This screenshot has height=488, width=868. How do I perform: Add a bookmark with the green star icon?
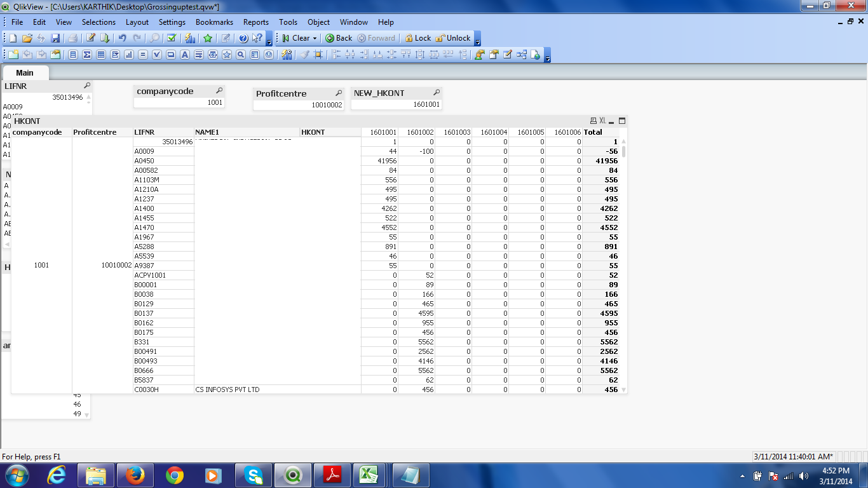click(208, 38)
